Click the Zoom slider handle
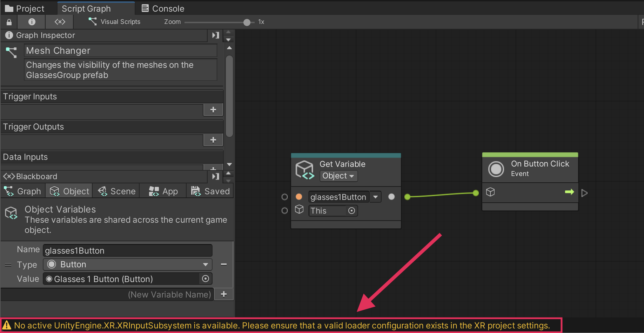 tap(247, 22)
